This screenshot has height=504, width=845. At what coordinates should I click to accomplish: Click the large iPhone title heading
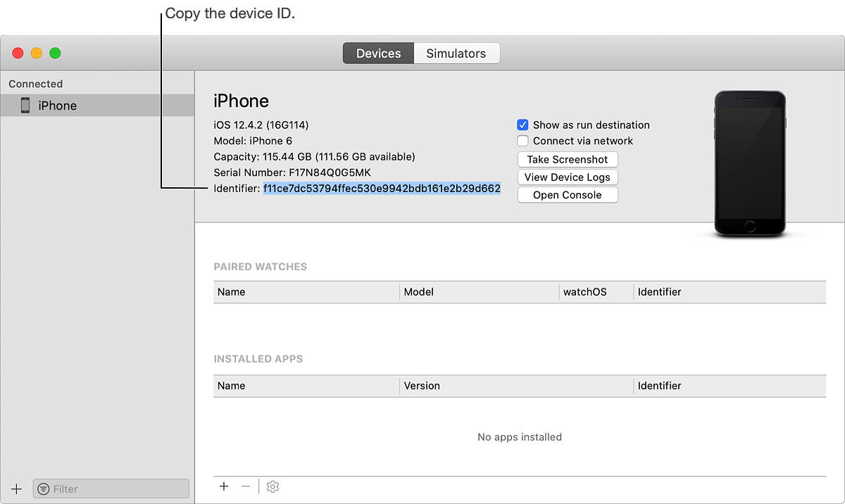[x=242, y=101]
